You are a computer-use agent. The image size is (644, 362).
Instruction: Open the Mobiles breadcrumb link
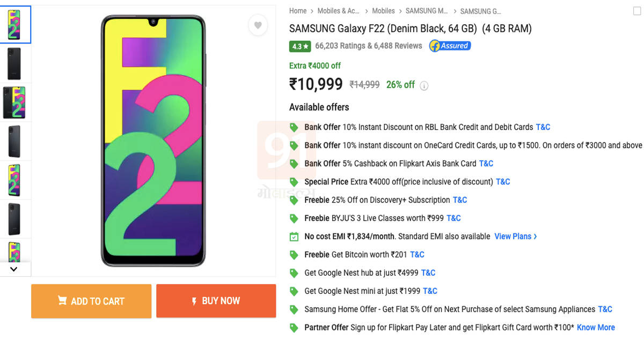(x=383, y=11)
